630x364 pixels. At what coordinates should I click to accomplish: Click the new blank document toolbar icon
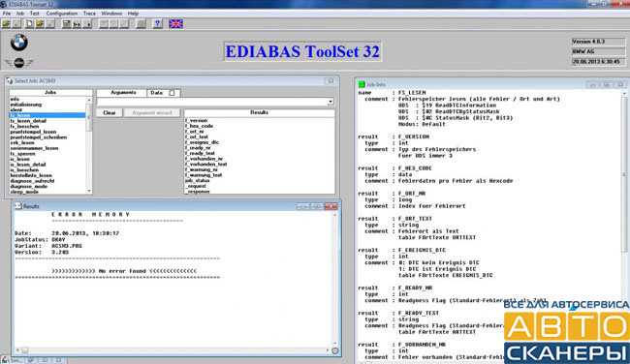(29, 24)
